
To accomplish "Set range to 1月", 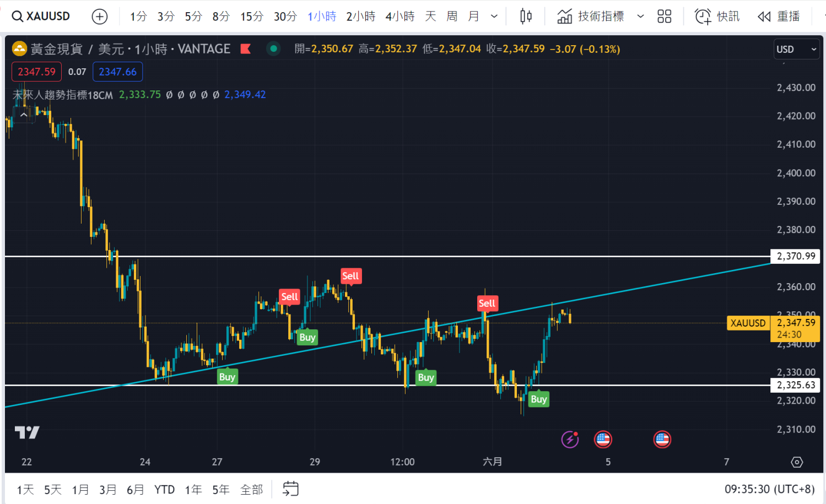I will click(80, 490).
